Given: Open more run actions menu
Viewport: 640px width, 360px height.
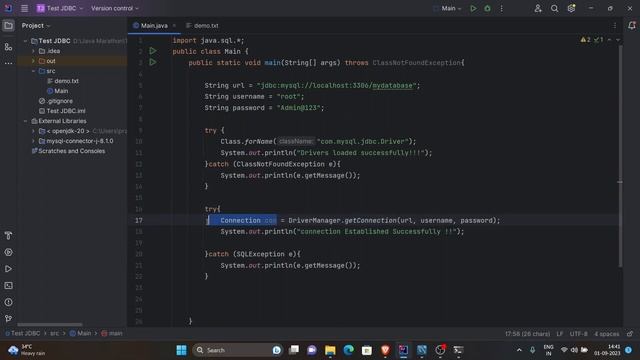Looking at the screenshot, I should (502, 8).
